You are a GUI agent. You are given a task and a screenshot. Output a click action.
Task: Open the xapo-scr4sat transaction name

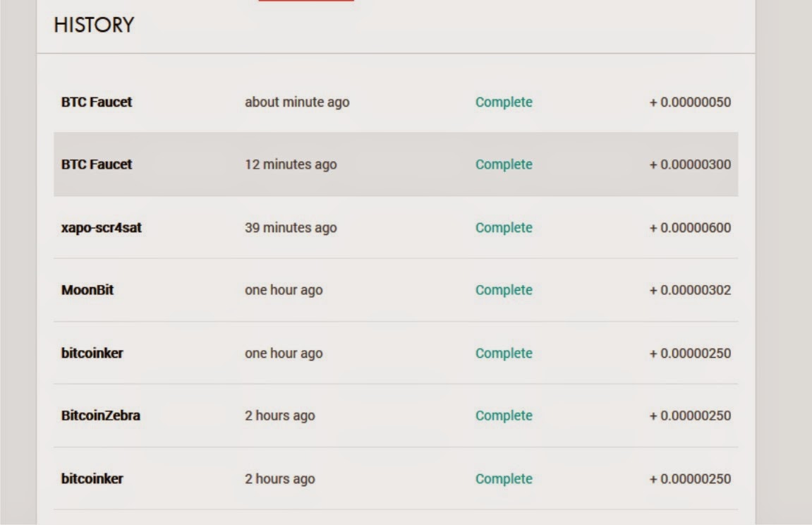[102, 228]
